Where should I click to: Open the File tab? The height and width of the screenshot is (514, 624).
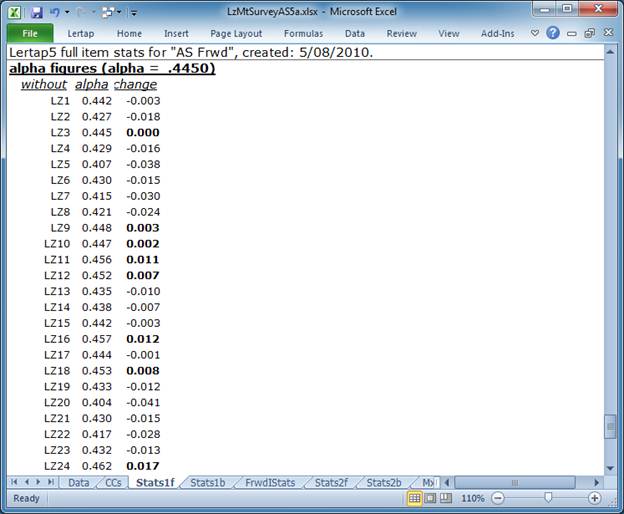tap(29, 33)
